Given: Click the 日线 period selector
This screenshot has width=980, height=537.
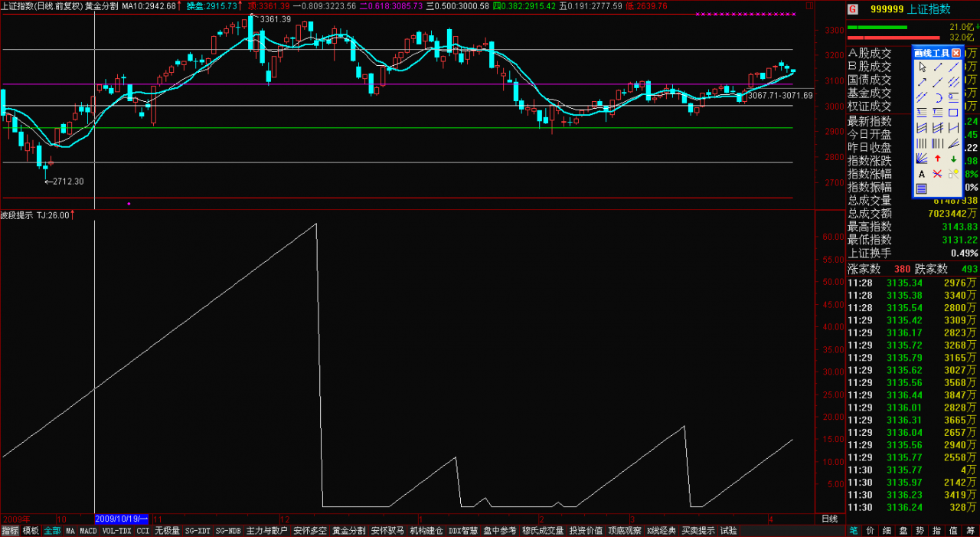Looking at the screenshot, I should (x=829, y=519).
